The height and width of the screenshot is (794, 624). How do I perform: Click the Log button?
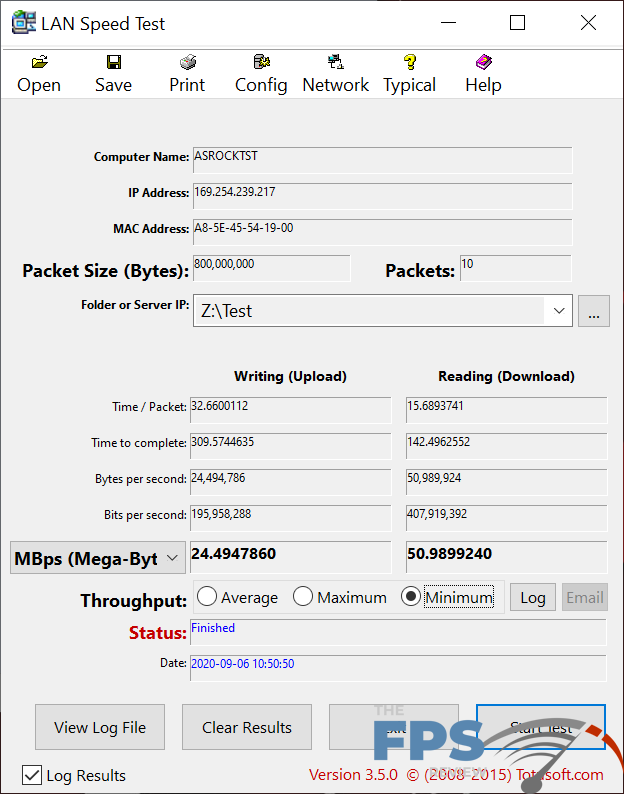pyautogui.click(x=533, y=597)
